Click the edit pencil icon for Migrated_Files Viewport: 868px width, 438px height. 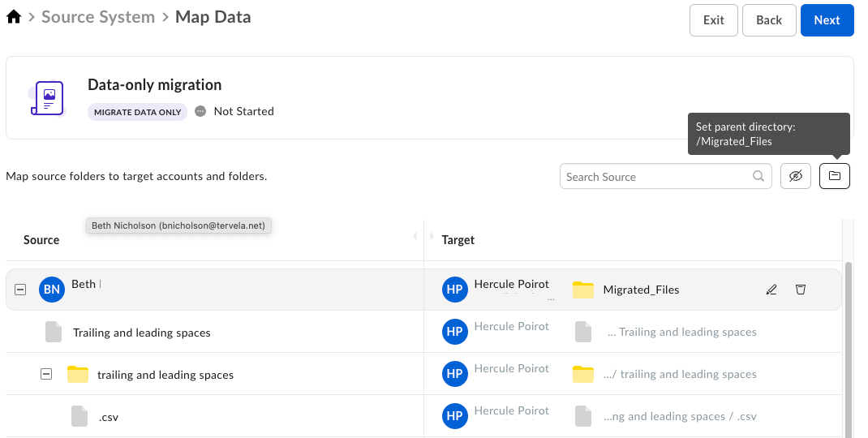771,290
